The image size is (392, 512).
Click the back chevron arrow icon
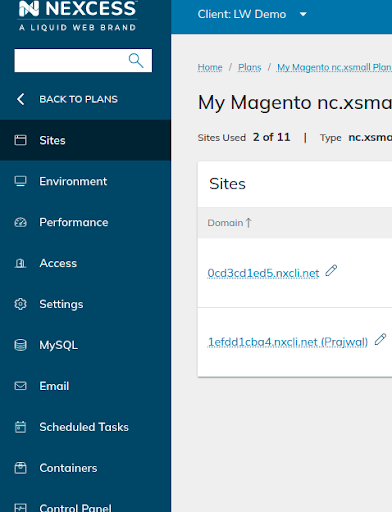click(21, 99)
